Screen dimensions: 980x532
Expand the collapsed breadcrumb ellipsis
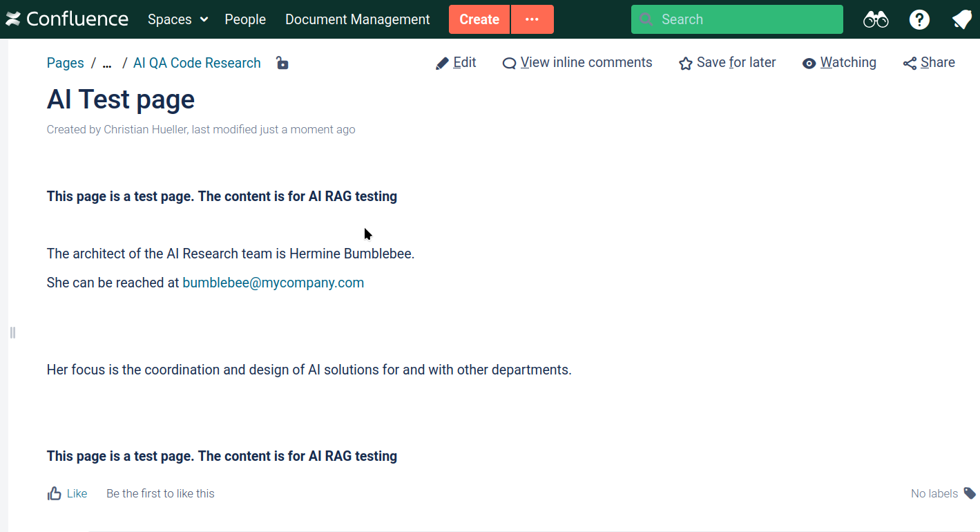[107, 64]
